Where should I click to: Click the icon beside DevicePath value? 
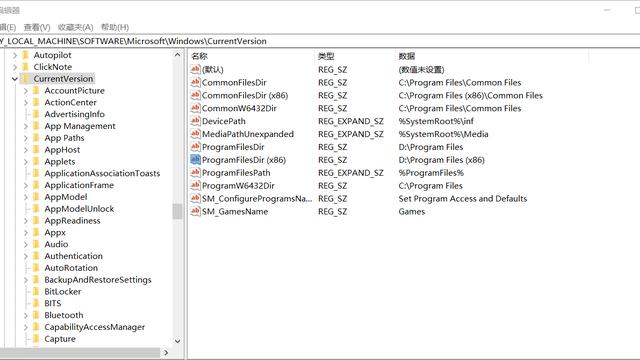point(196,121)
